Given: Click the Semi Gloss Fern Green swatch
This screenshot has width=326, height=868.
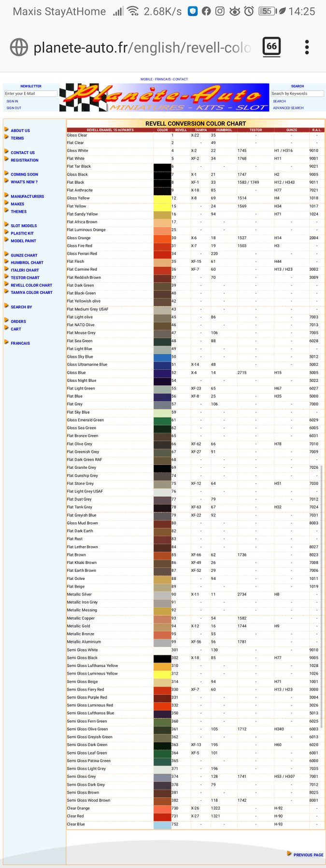Looking at the screenshot, I should coord(162,721).
